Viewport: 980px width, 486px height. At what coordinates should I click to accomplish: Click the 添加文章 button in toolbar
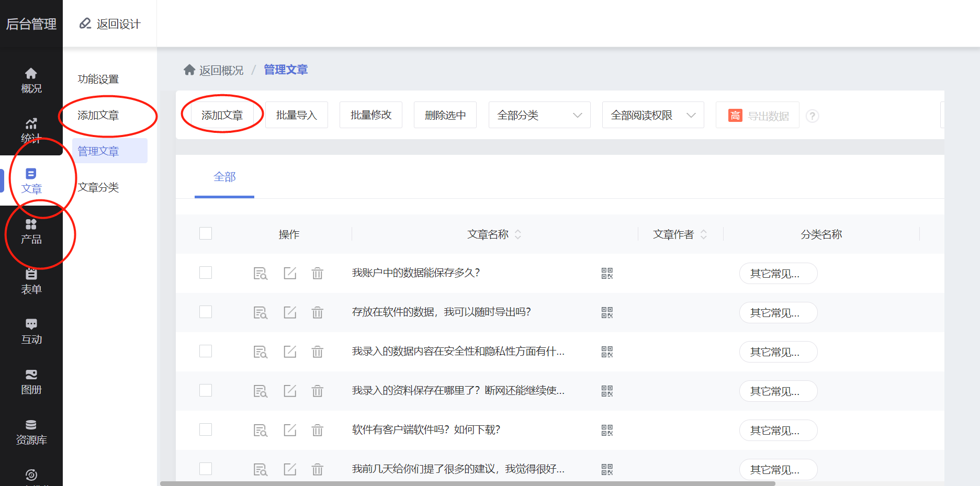click(222, 115)
